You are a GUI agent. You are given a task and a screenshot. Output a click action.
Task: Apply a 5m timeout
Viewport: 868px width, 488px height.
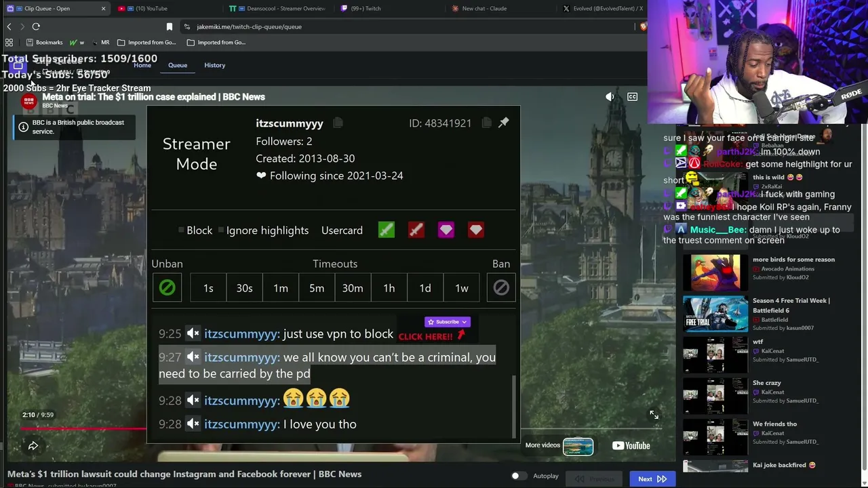coord(317,288)
